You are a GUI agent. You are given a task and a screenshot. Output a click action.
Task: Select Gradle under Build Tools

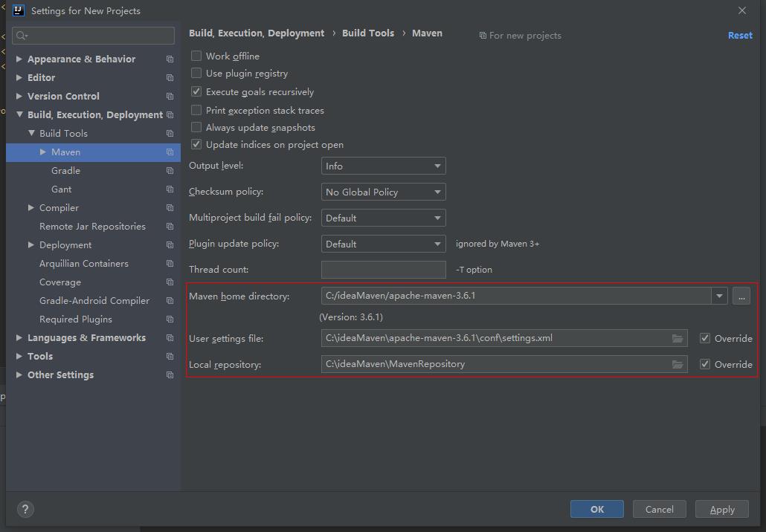[x=65, y=170]
